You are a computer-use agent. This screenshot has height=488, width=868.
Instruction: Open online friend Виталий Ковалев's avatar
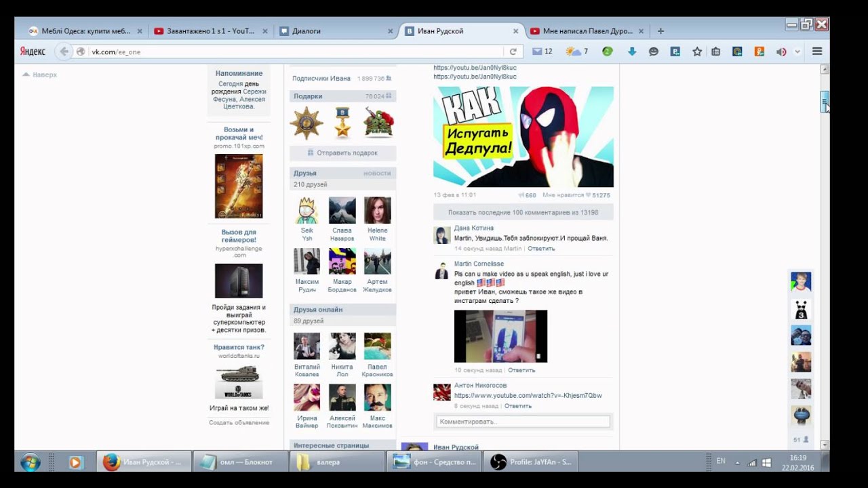click(307, 346)
